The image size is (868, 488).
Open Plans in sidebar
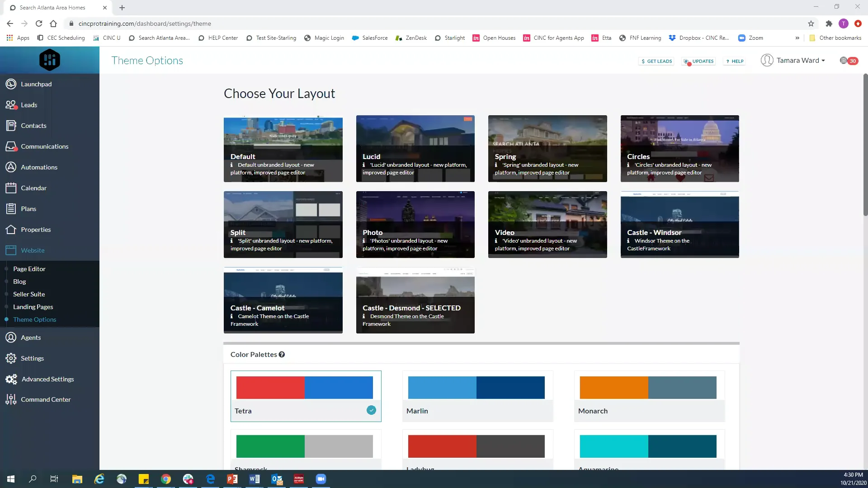click(x=28, y=209)
